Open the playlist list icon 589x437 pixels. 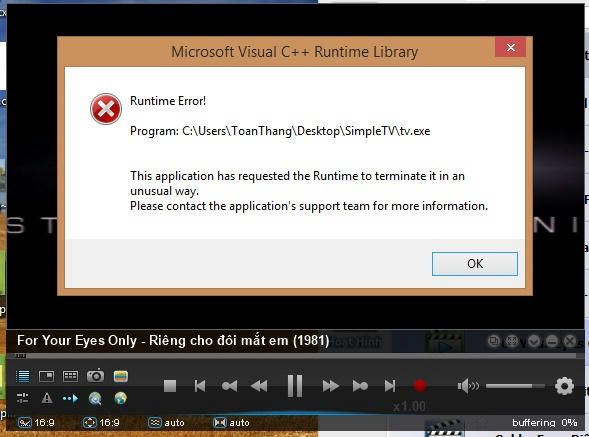pos(23,376)
